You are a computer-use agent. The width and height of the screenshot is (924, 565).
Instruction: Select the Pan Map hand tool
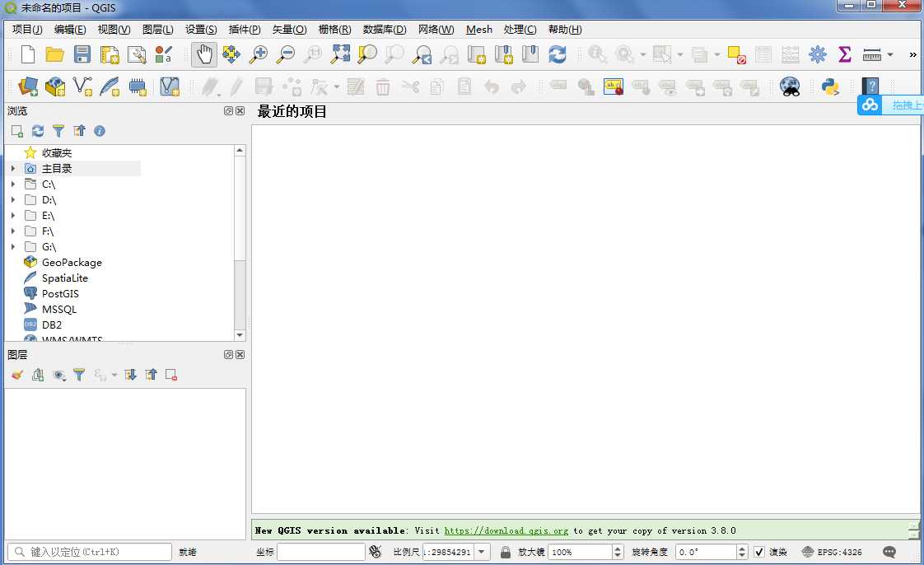pyautogui.click(x=204, y=55)
